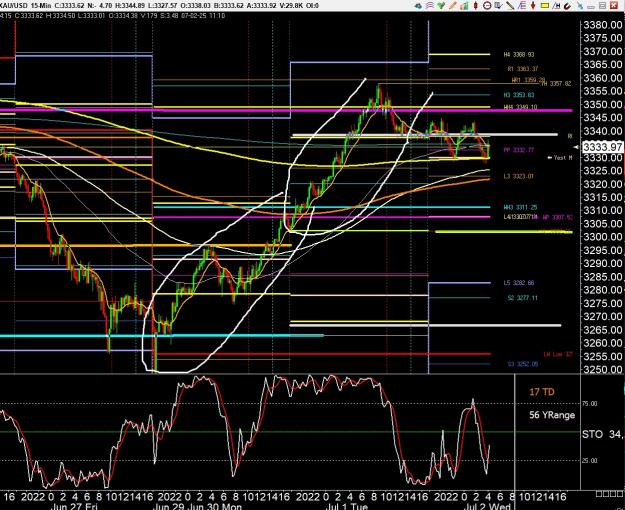Click the 75.00 stochastic level label
Viewport: 625px width, 510px height.
point(590,404)
